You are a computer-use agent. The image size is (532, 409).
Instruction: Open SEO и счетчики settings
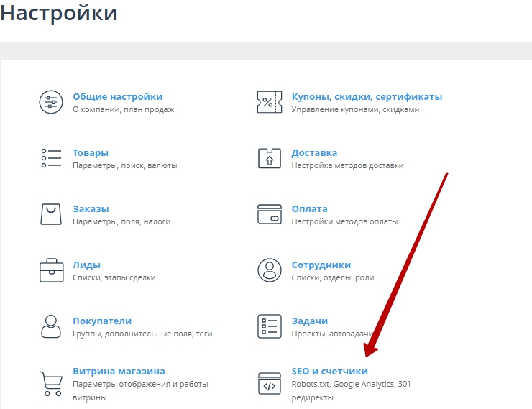(x=329, y=371)
